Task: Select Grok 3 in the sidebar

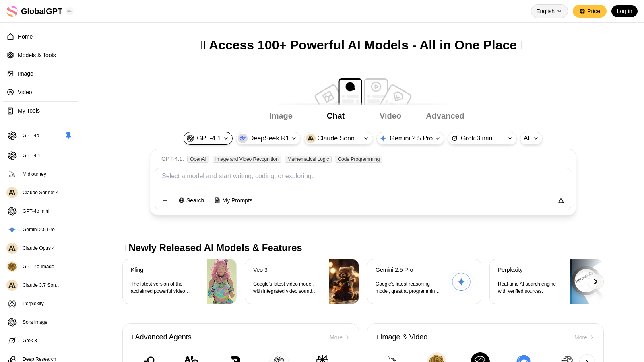Action: (x=29, y=341)
